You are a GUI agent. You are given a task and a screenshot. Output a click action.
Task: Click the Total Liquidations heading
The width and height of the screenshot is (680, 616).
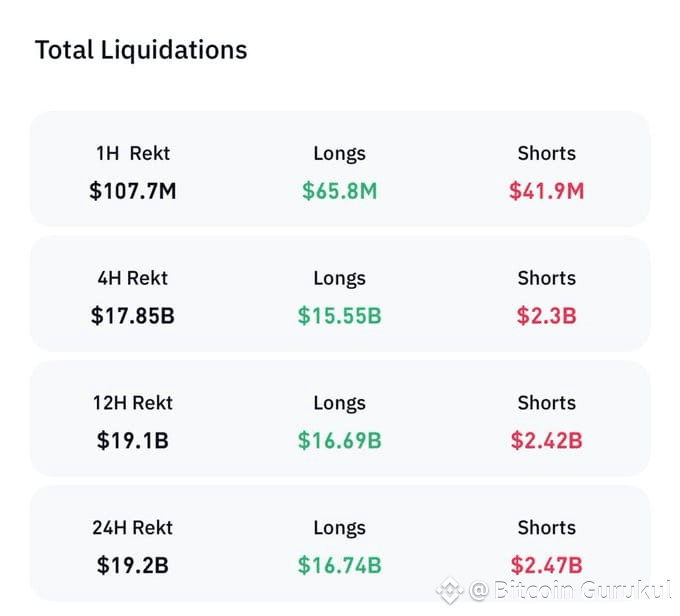[141, 50]
